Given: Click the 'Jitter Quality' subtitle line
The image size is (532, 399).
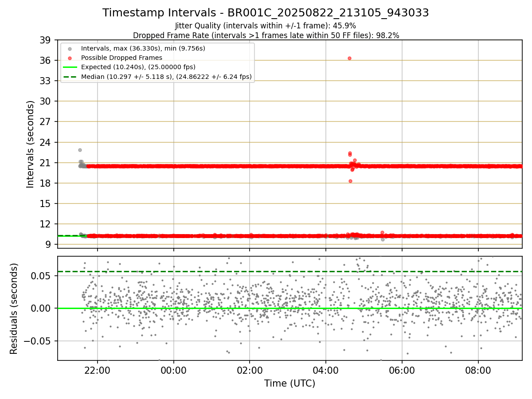Looking at the screenshot, I should [266, 26].
